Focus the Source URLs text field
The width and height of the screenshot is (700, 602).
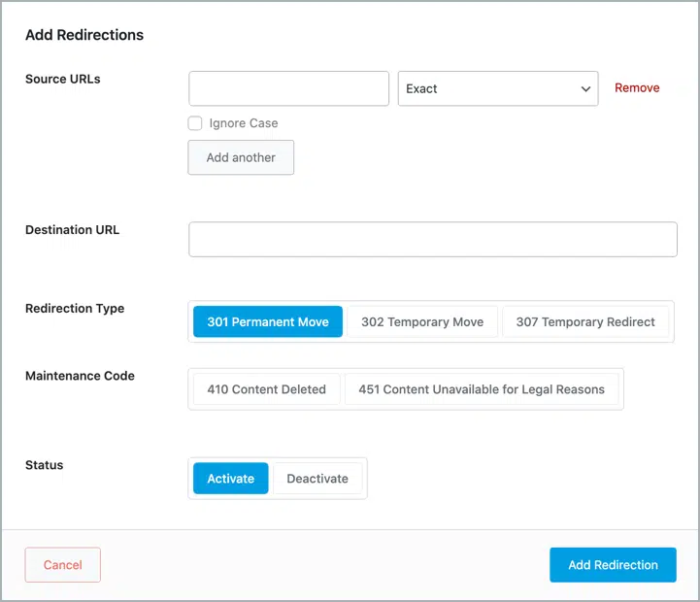(x=288, y=88)
